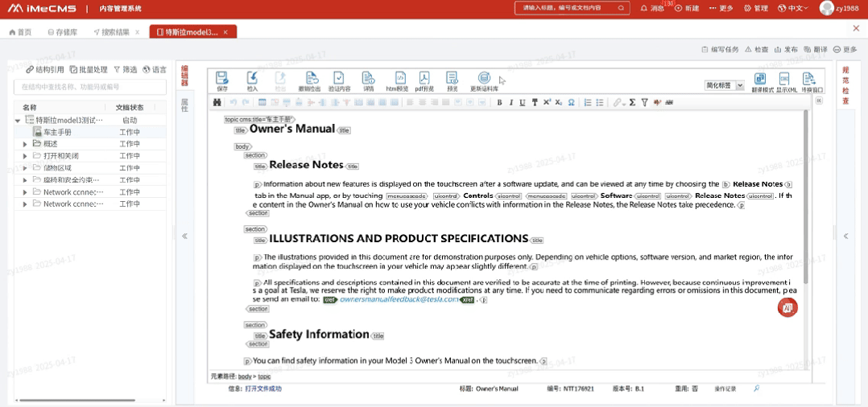The height and width of the screenshot is (407, 868).
Task: Open find with the binoculars icon
Action: pos(217,102)
